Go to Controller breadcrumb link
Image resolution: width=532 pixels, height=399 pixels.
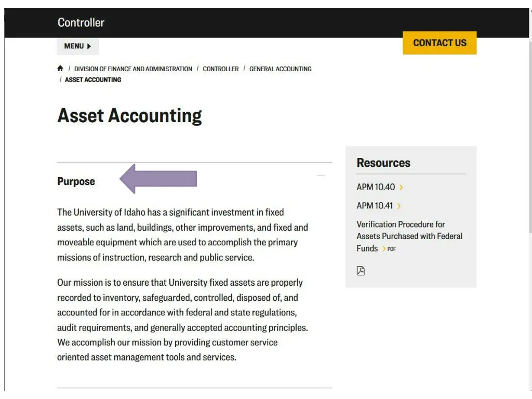pos(220,69)
